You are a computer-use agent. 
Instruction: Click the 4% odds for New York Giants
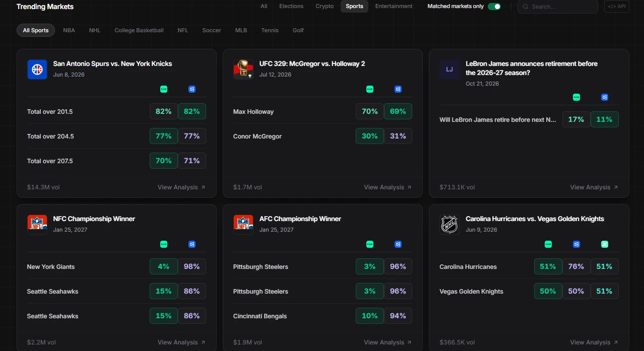point(164,266)
